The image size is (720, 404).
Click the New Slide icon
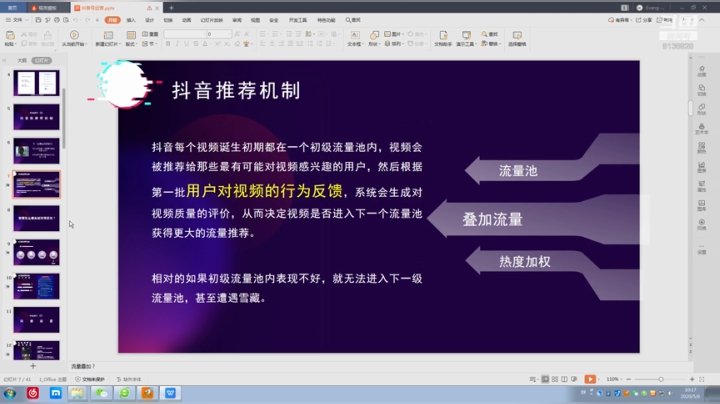108,35
